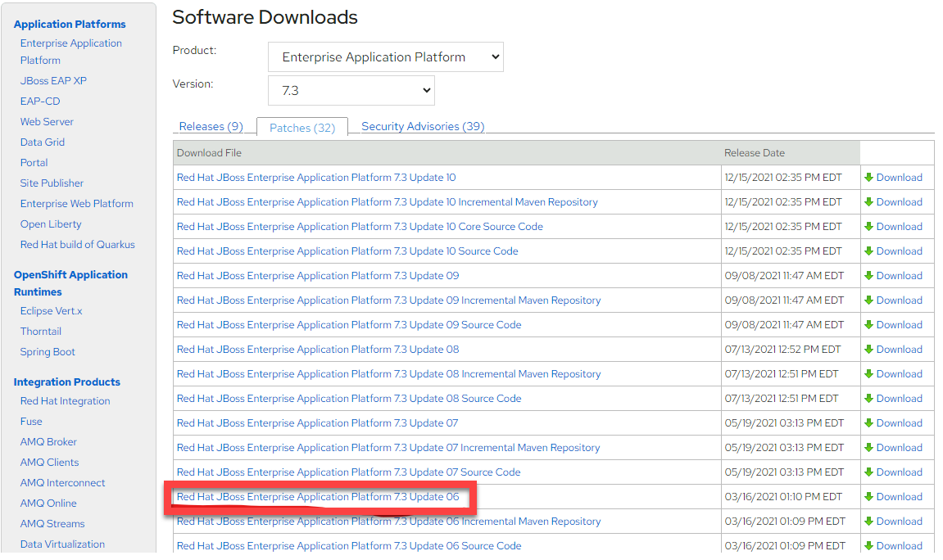Open Update 10 Source Code file link

click(347, 251)
